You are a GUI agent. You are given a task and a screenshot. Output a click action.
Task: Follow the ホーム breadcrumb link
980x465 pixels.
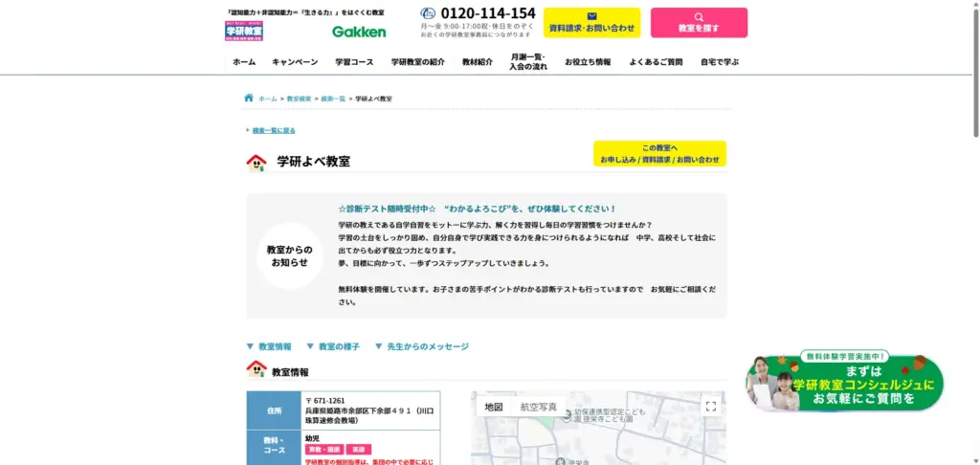268,99
